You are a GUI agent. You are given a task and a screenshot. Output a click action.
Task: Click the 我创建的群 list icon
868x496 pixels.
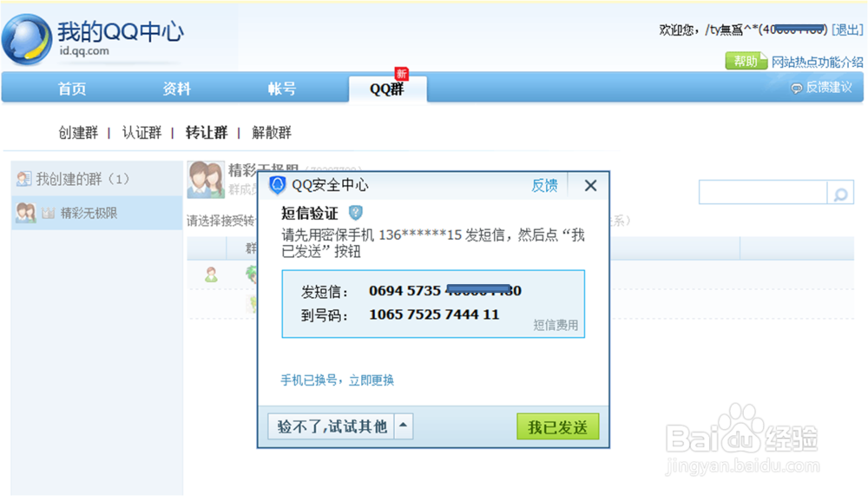pyautogui.click(x=23, y=178)
